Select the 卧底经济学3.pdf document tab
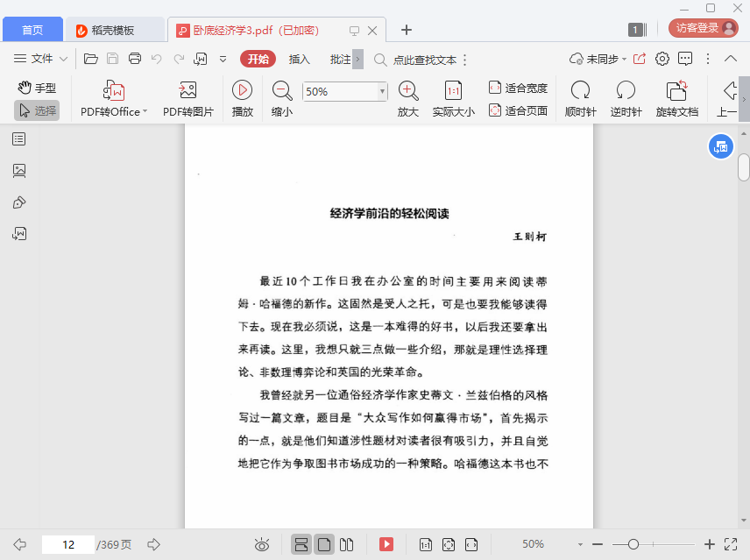 tap(256, 31)
